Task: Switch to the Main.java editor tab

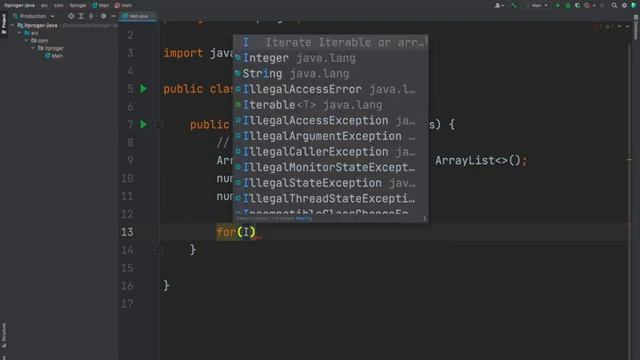Action: pos(138,16)
